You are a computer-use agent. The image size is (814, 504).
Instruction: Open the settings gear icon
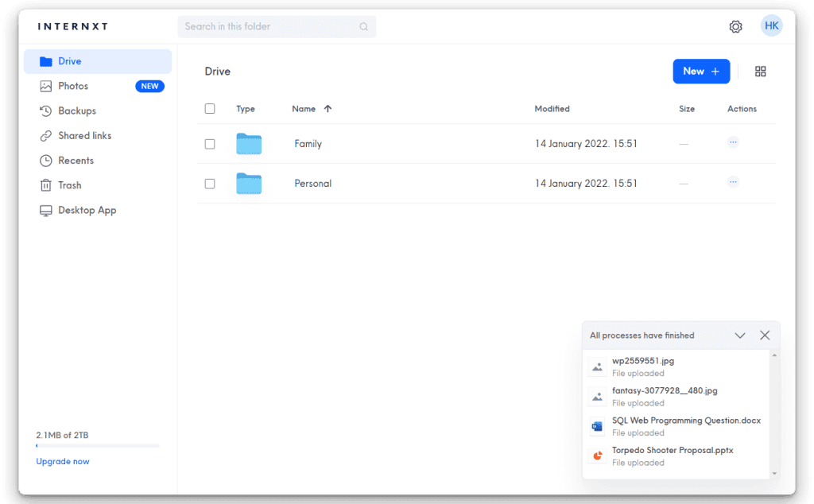[x=735, y=26]
